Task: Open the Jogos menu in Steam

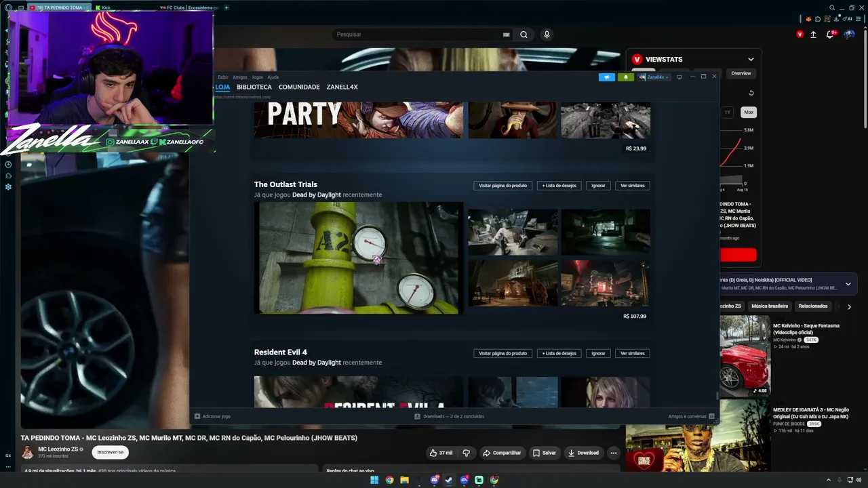Action: 258,77
